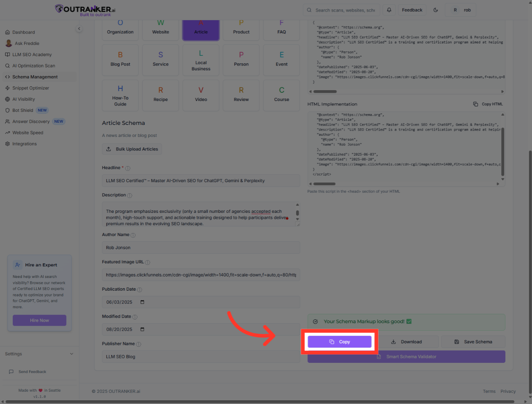The height and width of the screenshot is (404, 532).
Task: Click the Feedback button in header
Action: [x=412, y=10]
